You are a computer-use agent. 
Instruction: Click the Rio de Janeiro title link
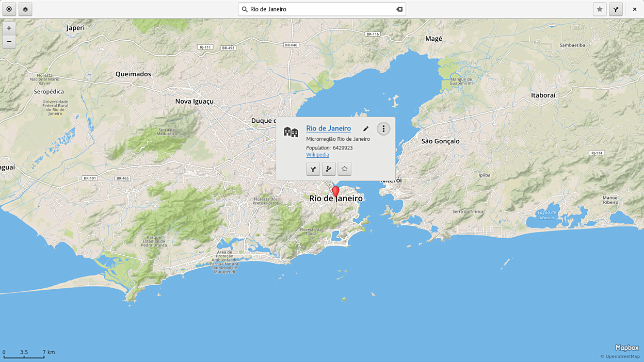[328, 128]
